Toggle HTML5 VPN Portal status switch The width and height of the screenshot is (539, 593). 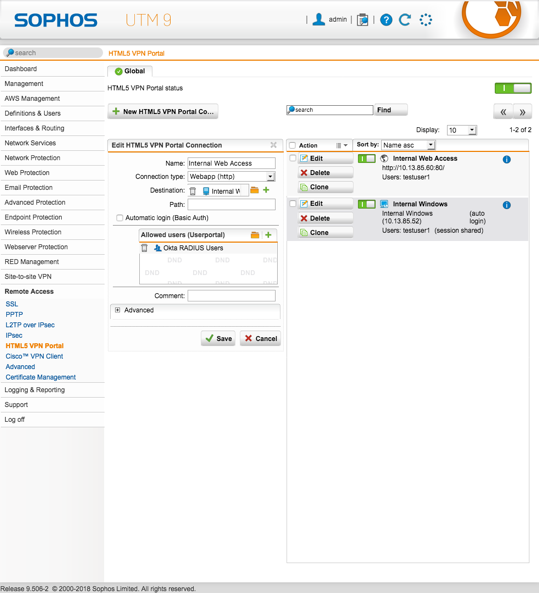513,88
